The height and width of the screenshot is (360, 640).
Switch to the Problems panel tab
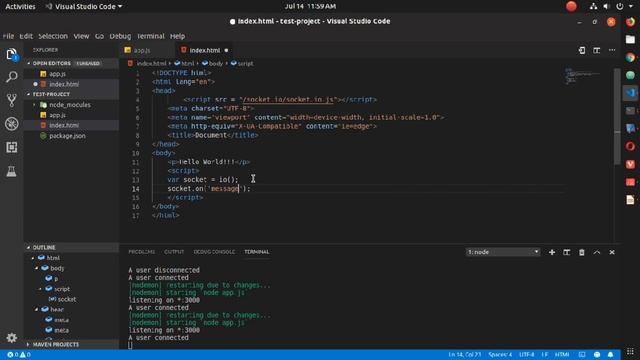click(x=142, y=252)
